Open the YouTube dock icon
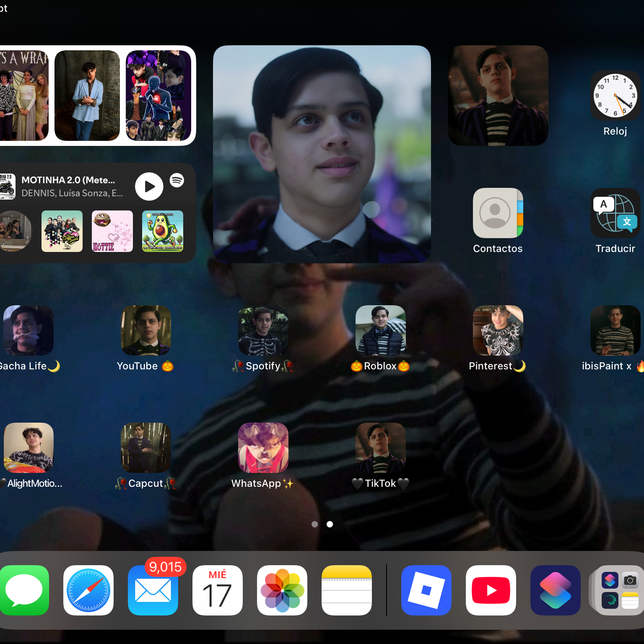This screenshot has width=644, height=644. coord(491,590)
